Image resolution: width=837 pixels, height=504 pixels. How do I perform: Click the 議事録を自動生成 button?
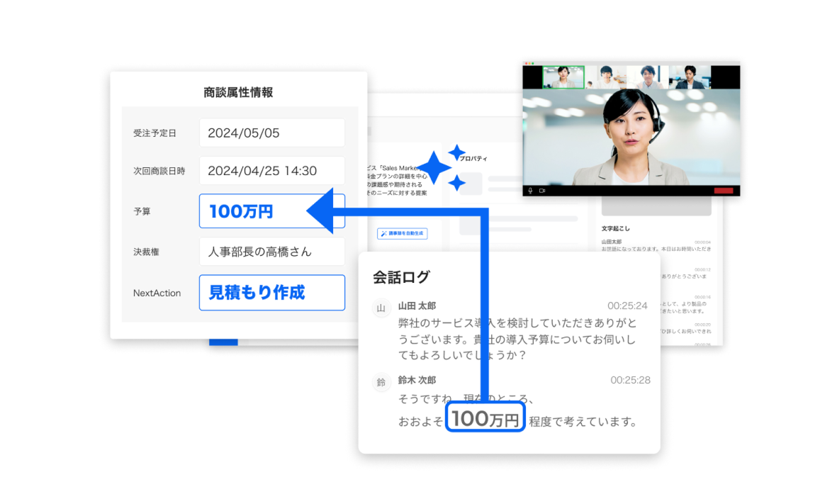click(402, 233)
